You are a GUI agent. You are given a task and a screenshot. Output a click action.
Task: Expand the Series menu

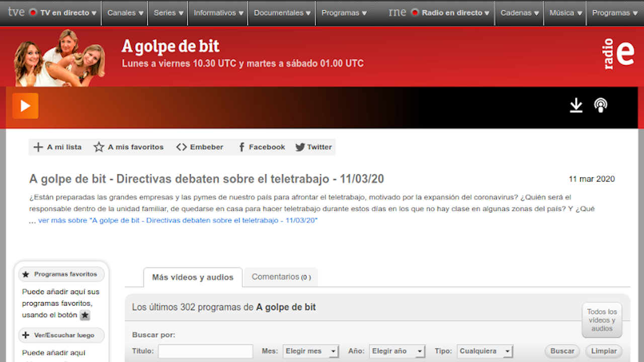pyautogui.click(x=169, y=13)
